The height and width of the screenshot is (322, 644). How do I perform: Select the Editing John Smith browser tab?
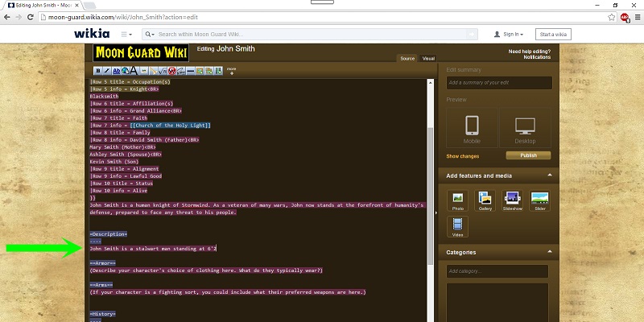(41, 6)
